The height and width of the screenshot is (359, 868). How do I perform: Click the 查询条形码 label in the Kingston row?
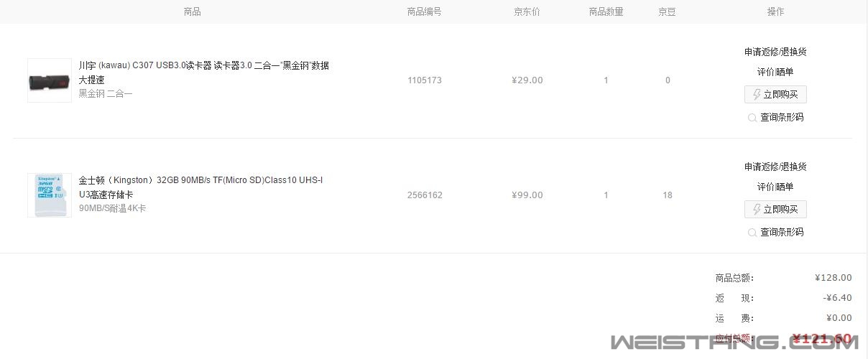[x=782, y=232]
